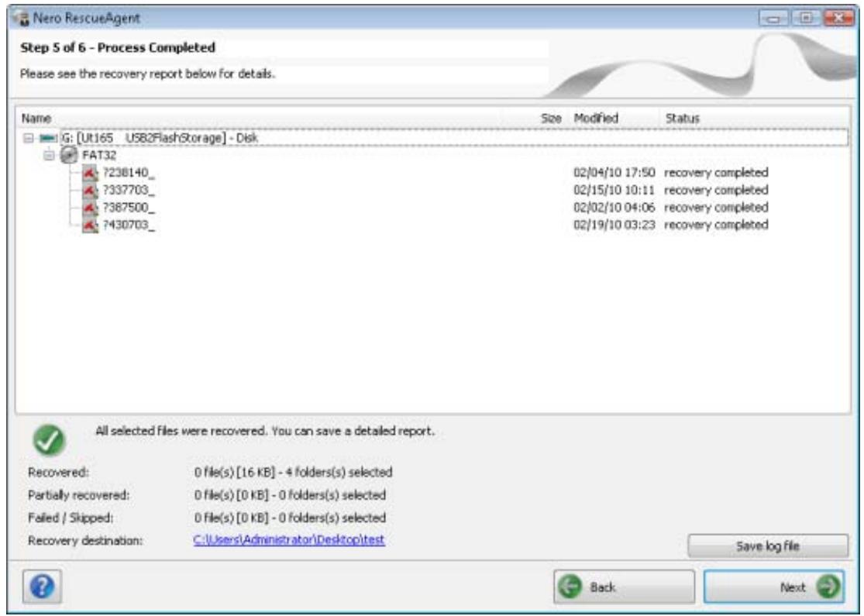Click recovery completed status for ?337703_
864x616 pixels.
point(716,191)
